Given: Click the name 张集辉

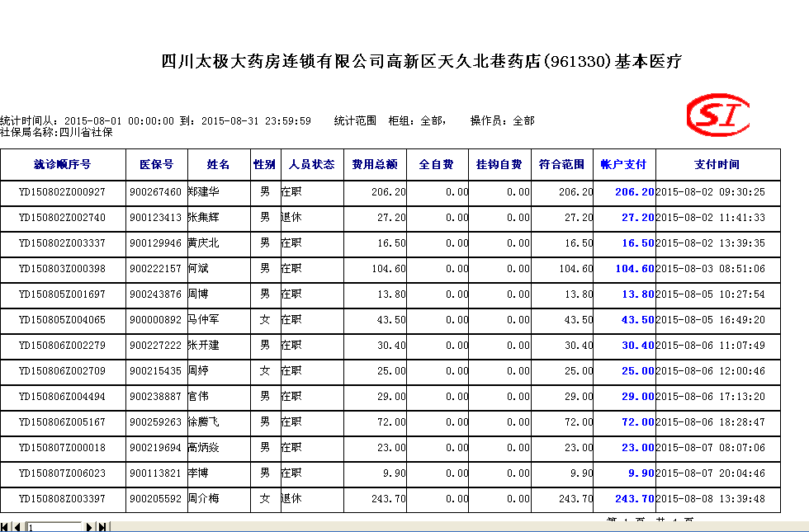Looking at the screenshot, I should tap(204, 218).
